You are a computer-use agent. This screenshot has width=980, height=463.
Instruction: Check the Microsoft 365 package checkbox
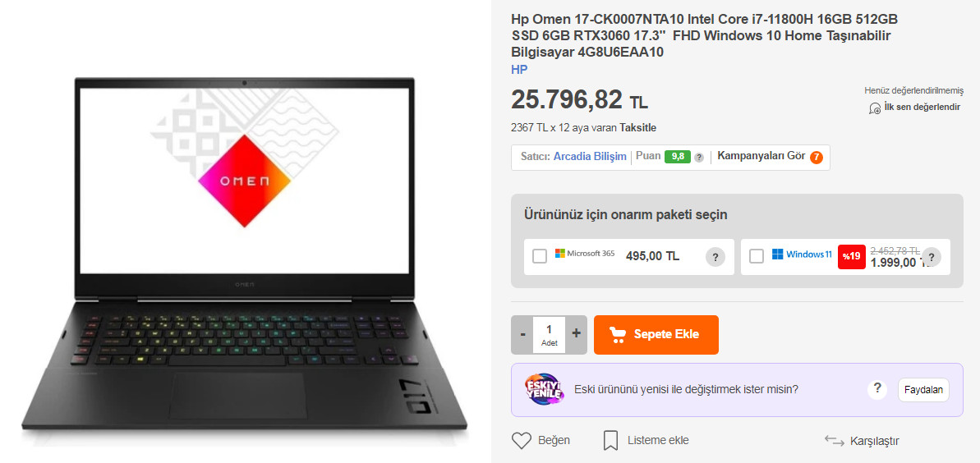[x=540, y=256]
